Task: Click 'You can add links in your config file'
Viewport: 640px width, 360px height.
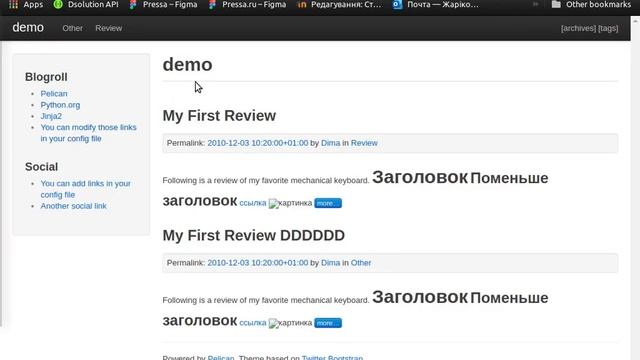Action: [85, 189]
